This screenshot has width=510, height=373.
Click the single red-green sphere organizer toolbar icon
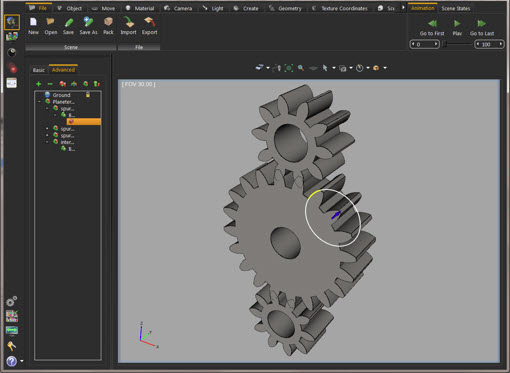coord(86,84)
